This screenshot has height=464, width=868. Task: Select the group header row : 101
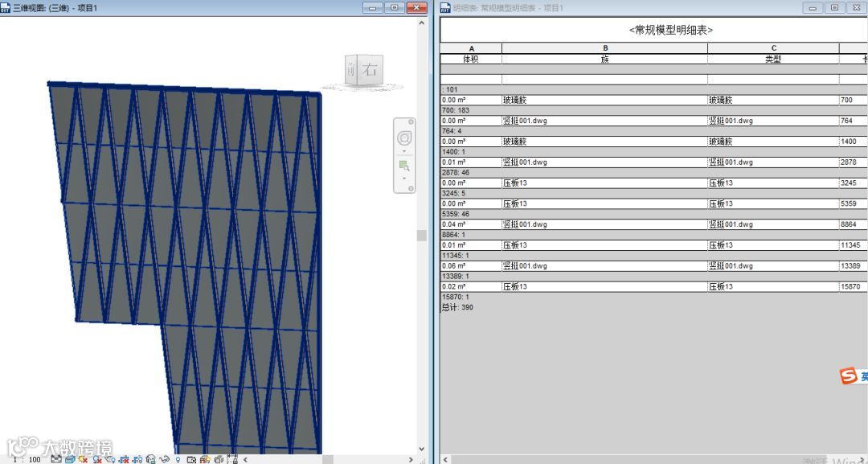(x=654, y=90)
